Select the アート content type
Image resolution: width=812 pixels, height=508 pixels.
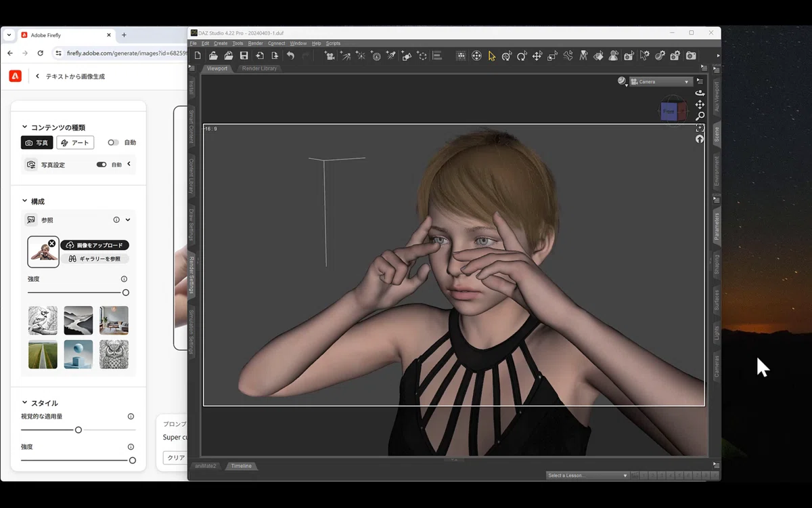click(75, 143)
